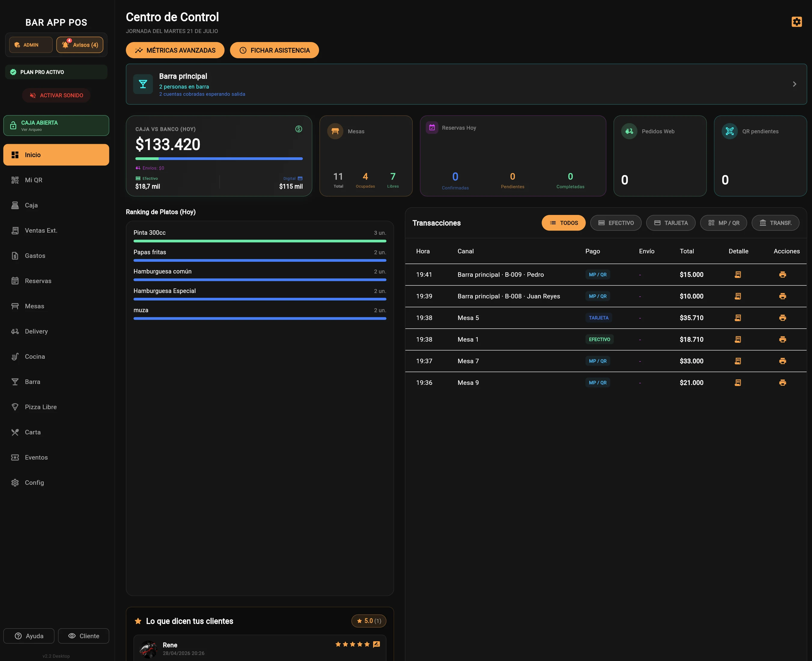The image size is (812, 661).
Task: Open Mi QR in sidebar
Action: click(56, 180)
